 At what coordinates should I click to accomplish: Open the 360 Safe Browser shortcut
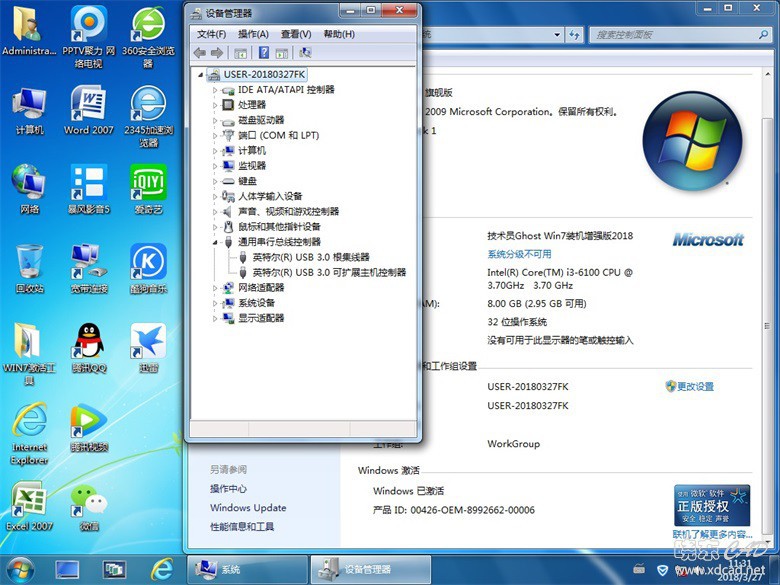tap(148, 37)
